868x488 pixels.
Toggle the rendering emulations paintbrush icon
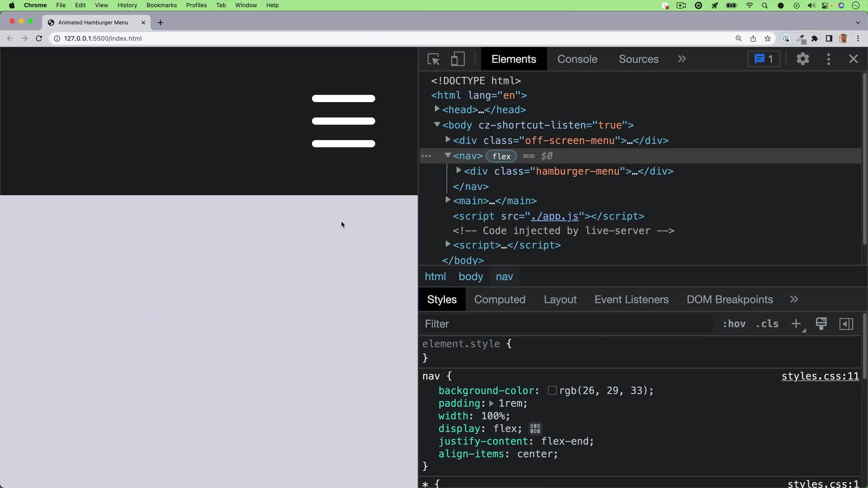(822, 324)
